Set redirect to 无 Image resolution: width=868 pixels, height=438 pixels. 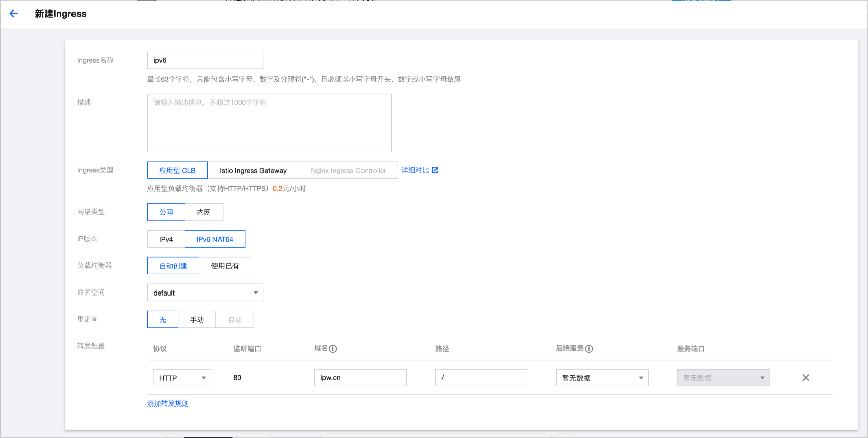tap(163, 319)
